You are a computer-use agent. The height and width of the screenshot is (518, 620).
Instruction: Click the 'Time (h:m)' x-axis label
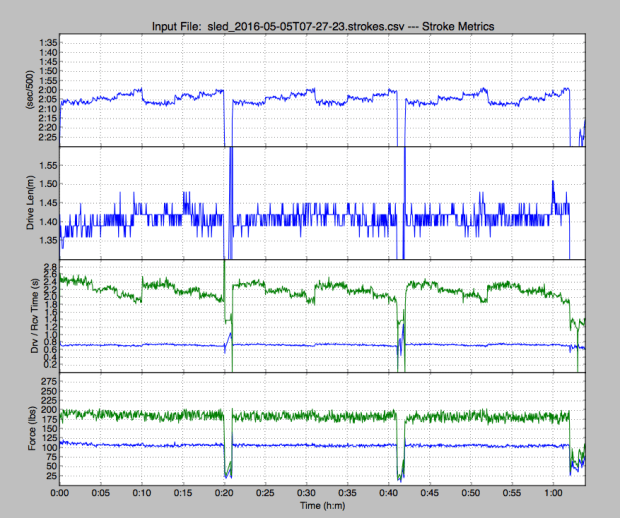[x=322, y=508]
